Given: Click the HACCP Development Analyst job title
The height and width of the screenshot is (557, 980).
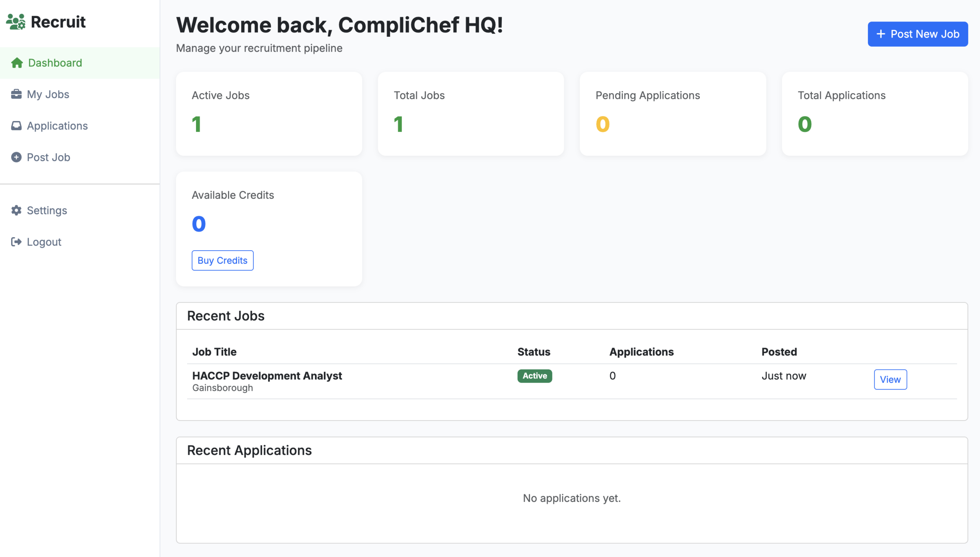Looking at the screenshot, I should point(267,376).
